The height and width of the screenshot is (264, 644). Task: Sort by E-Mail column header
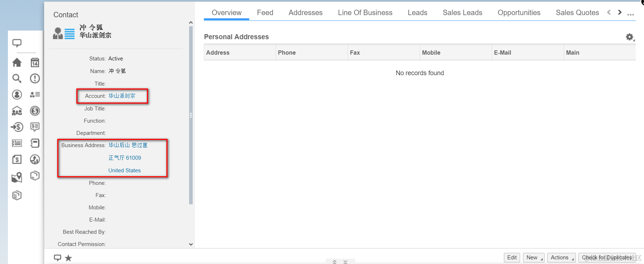pyautogui.click(x=528, y=53)
